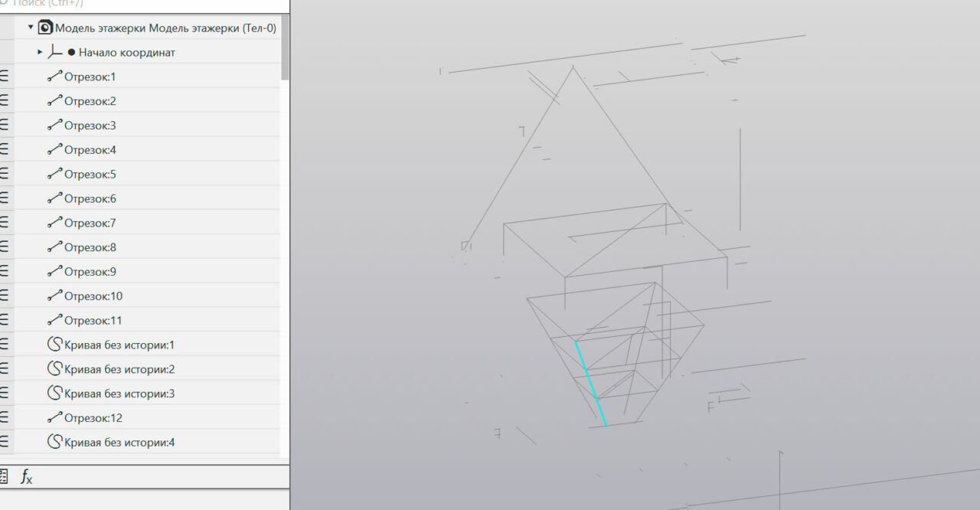This screenshot has width=980, height=510.
Task: Click the coordinate axes icon of Начало координат
Action: pos(55,52)
